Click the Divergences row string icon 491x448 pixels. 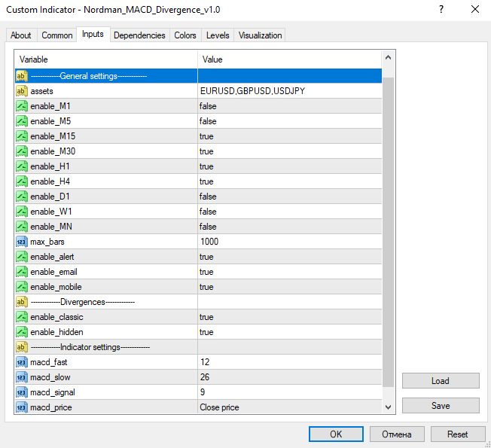(x=22, y=302)
